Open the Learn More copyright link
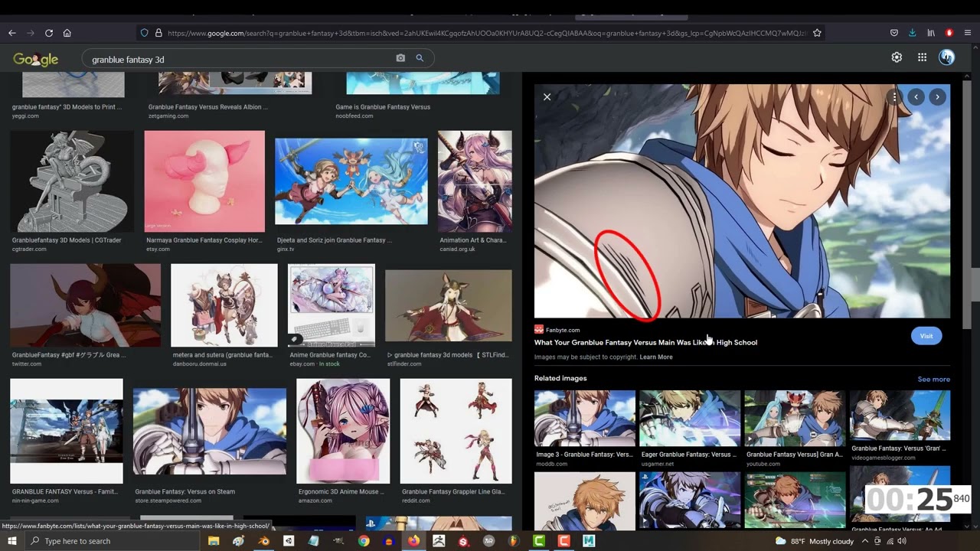The width and height of the screenshot is (980, 551). click(x=656, y=357)
